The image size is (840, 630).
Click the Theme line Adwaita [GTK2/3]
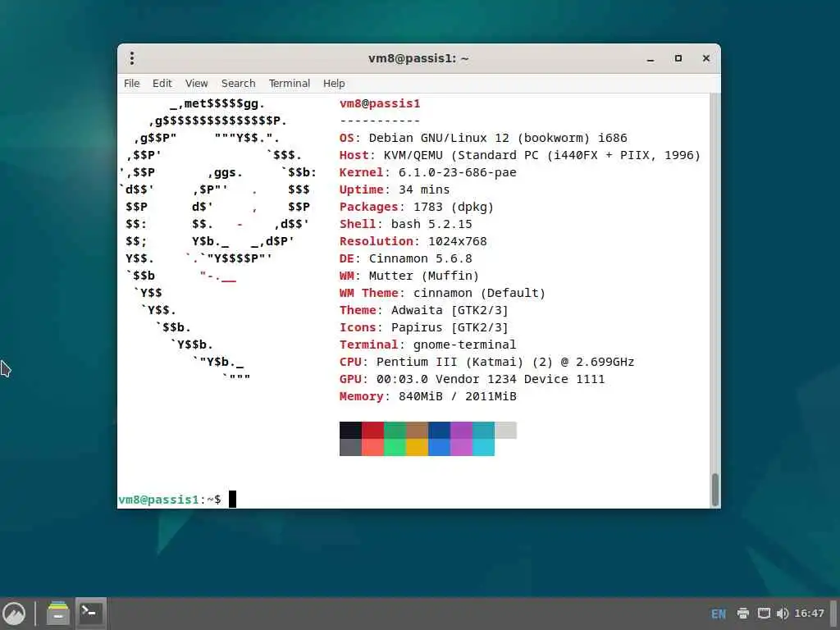pos(424,310)
